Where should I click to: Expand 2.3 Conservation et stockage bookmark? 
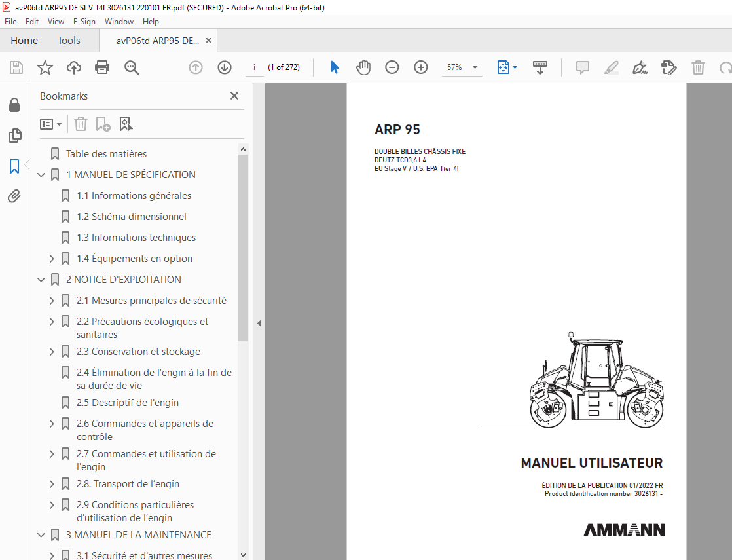click(x=52, y=352)
